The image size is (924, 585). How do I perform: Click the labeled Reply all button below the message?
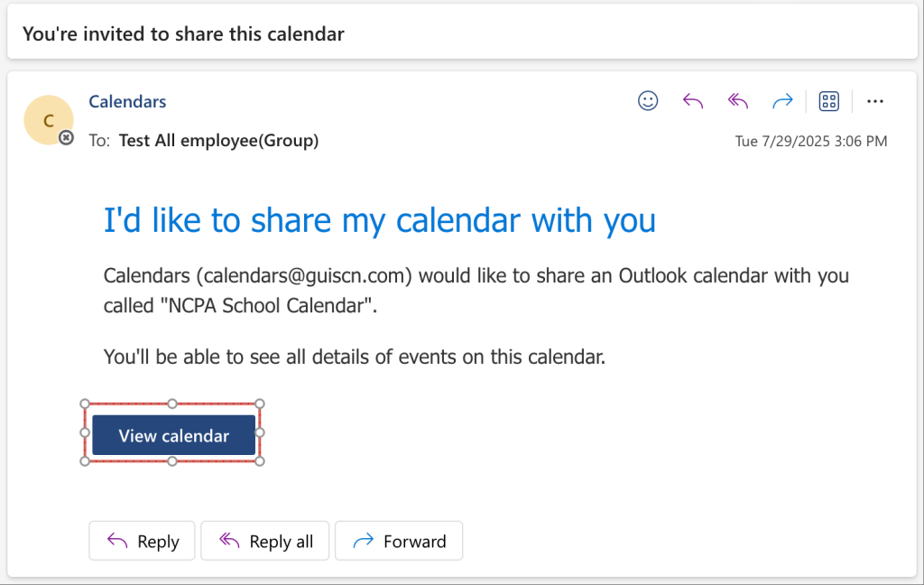265,541
